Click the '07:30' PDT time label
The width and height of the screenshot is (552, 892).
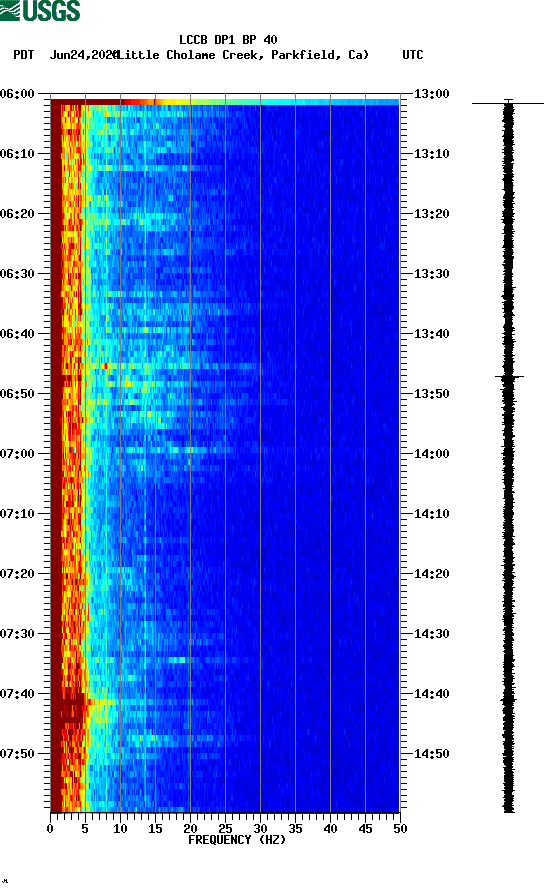click(x=17, y=634)
